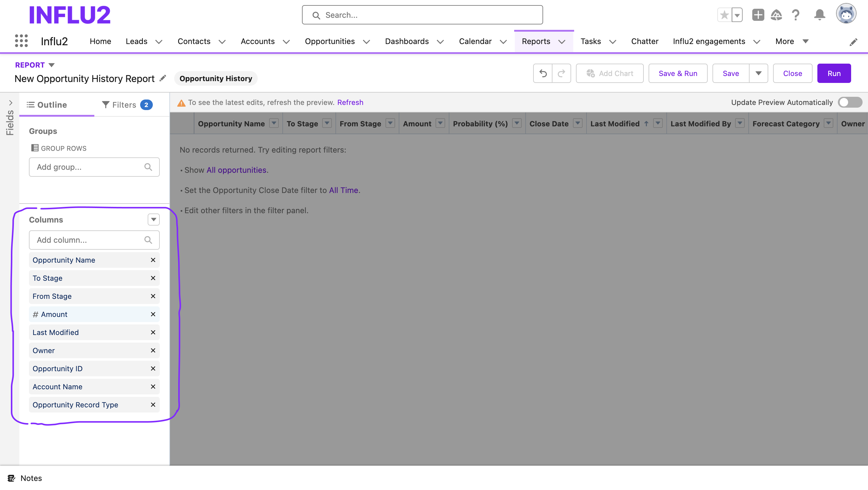
Task: Open the App Launcher grid icon
Action: [21, 41]
